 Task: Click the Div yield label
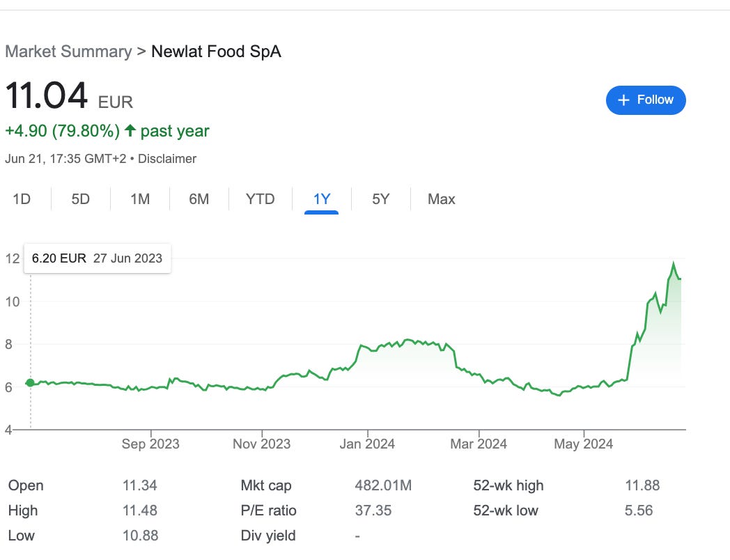coord(268,536)
